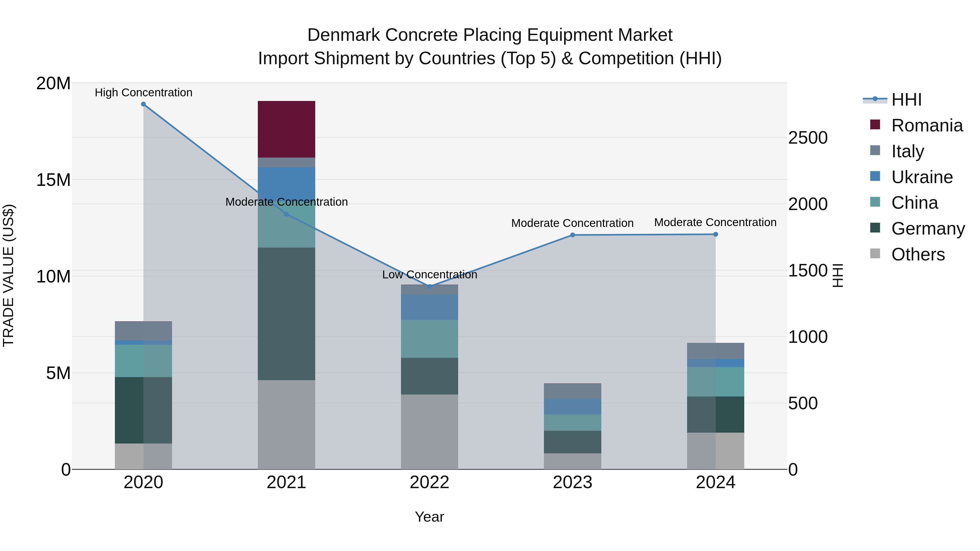Click the 2022 x-axis label

tap(430, 482)
